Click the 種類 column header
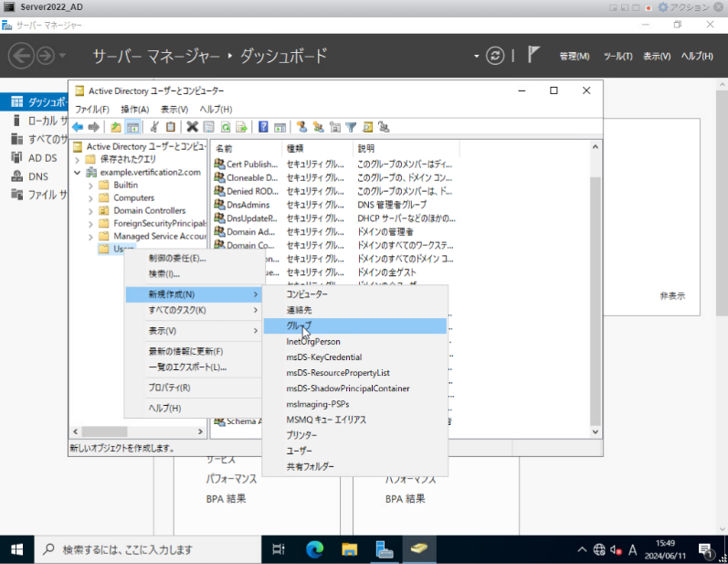 click(x=317, y=148)
